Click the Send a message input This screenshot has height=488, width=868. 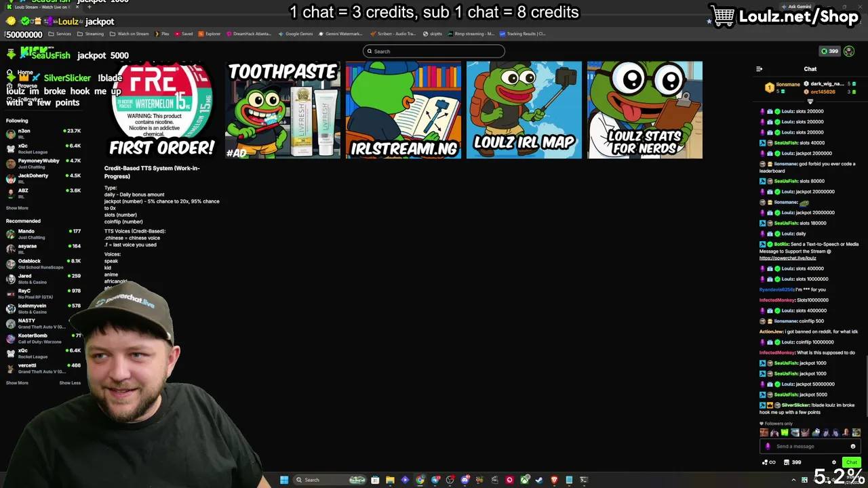click(x=809, y=446)
